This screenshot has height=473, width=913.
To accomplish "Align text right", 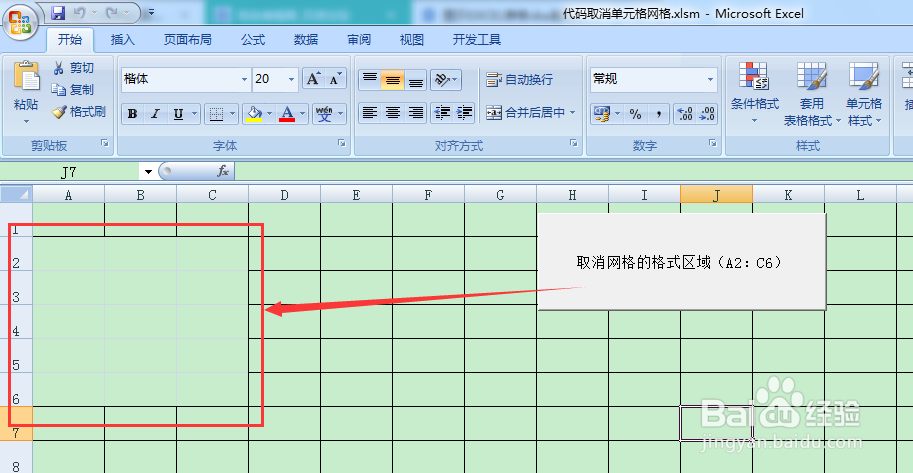I will pos(415,113).
